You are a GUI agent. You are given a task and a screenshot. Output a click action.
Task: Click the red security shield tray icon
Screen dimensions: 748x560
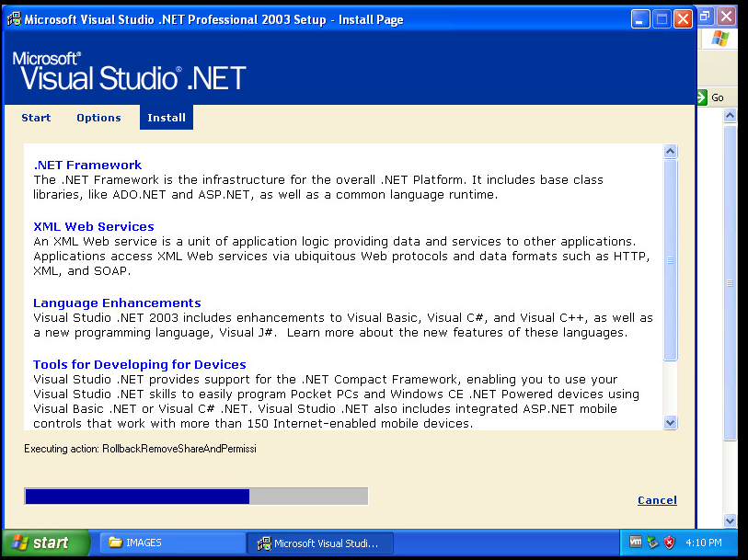point(669,543)
